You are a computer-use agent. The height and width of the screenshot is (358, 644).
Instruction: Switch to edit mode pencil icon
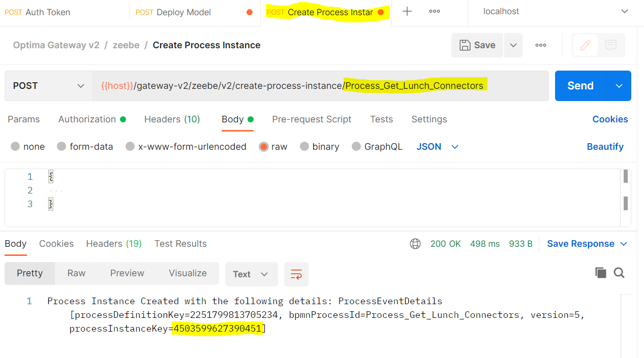coord(586,45)
